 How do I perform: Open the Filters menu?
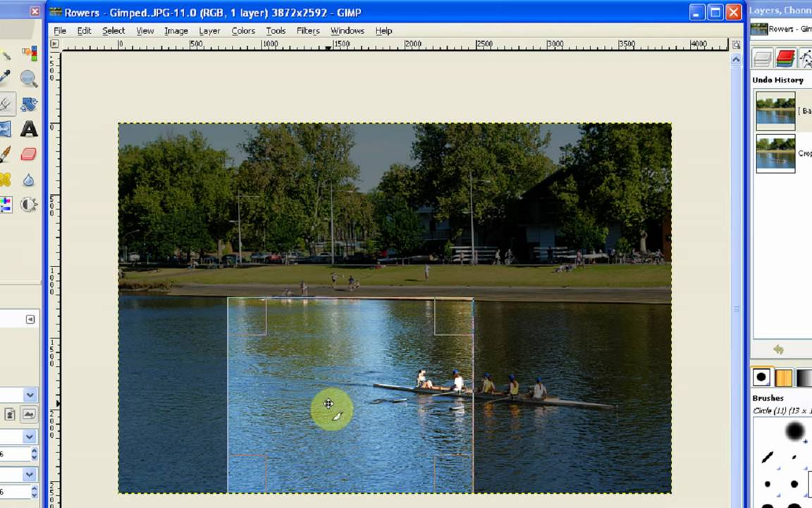click(307, 30)
